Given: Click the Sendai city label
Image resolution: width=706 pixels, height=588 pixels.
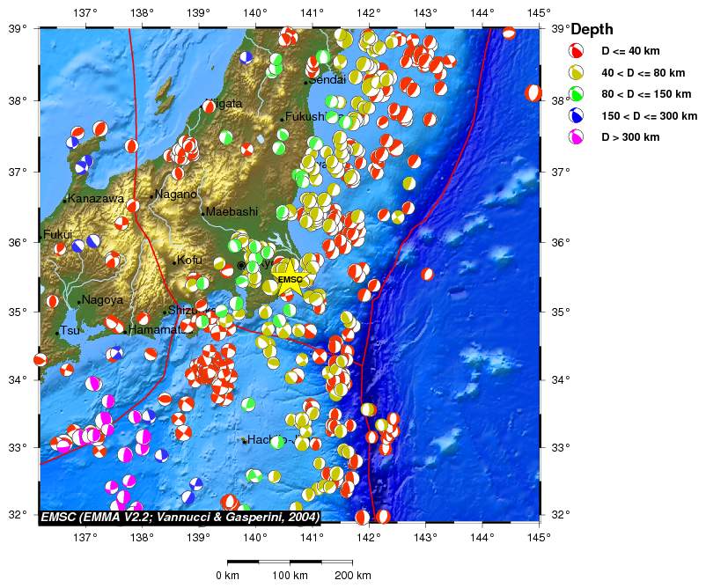Looking at the screenshot, I should coord(327,80).
